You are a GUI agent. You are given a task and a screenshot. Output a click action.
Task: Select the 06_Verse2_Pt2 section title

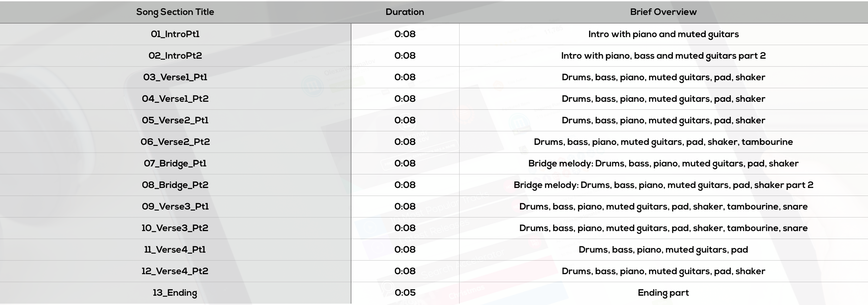(x=175, y=142)
